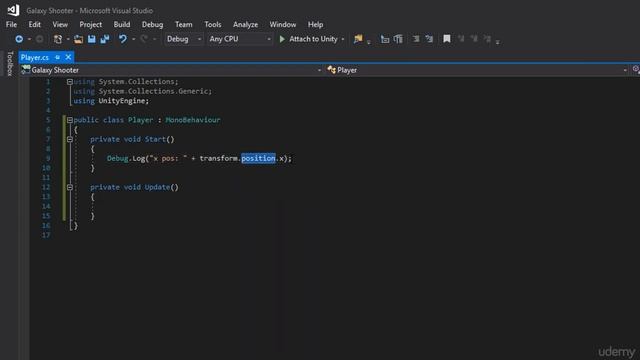Open the toolbar overflow options arrow
The height and width of the screenshot is (360, 640).
click(498, 41)
